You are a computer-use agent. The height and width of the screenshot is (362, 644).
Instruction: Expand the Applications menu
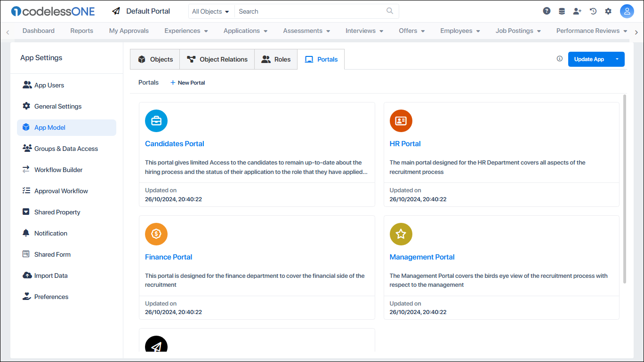coord(245,31)
